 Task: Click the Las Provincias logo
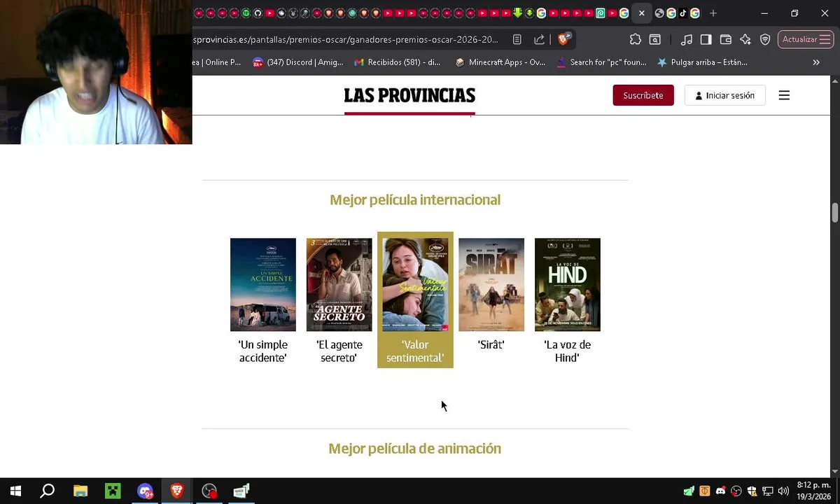click(x=409, y=96)
